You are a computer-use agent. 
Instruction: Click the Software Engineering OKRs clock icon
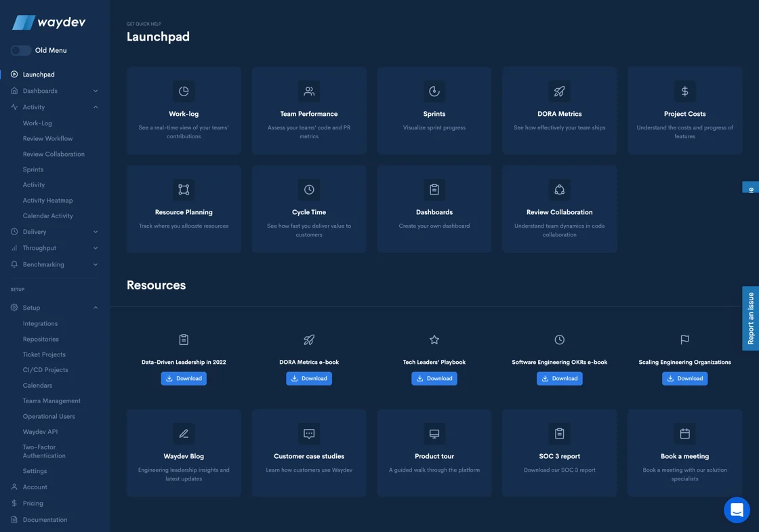pos(559,340)
